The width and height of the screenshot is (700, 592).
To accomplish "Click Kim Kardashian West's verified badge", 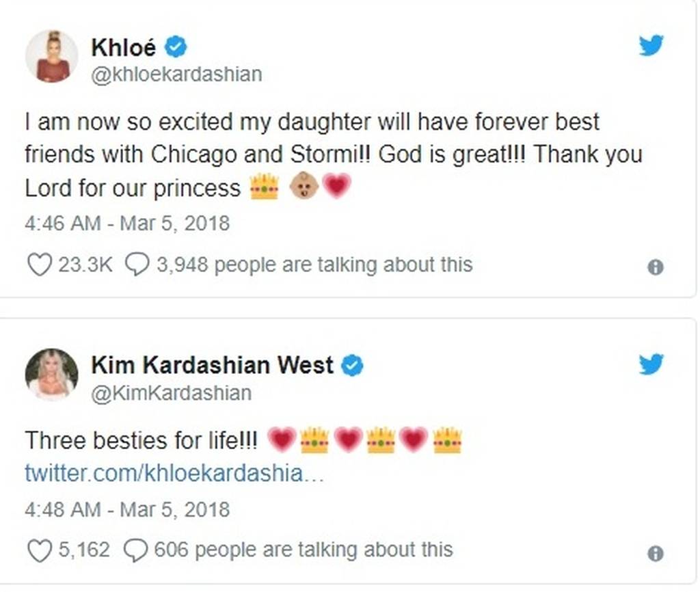I will tap(352, 365).
